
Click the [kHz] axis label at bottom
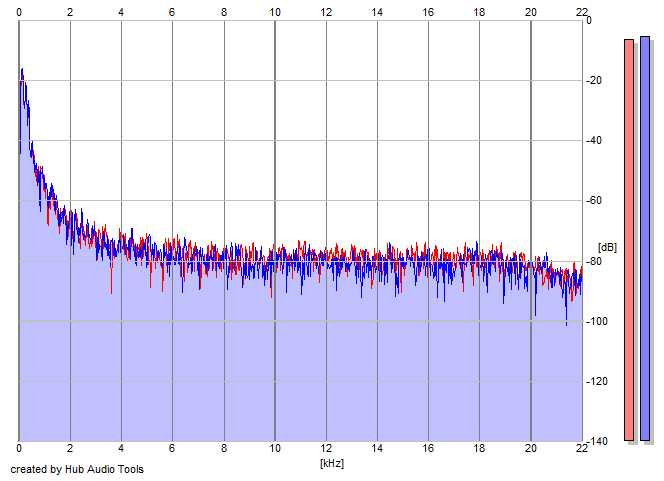click(332, 463)
